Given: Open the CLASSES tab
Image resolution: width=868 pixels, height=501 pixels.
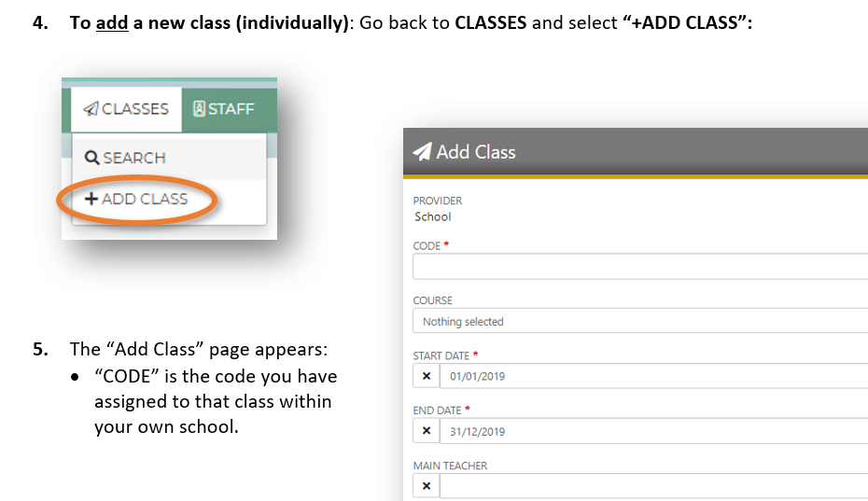Looking at the screenshot, I should 127,109.
